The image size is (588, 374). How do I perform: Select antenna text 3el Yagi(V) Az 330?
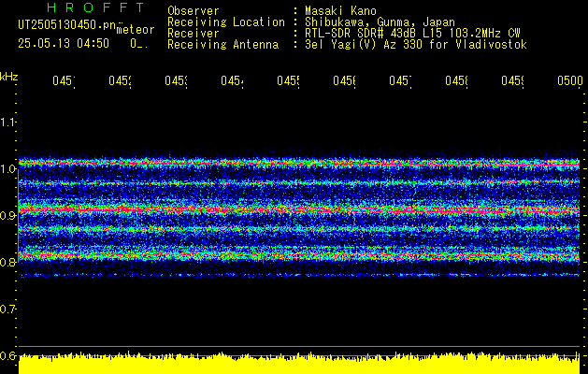[x=365, y=45]
